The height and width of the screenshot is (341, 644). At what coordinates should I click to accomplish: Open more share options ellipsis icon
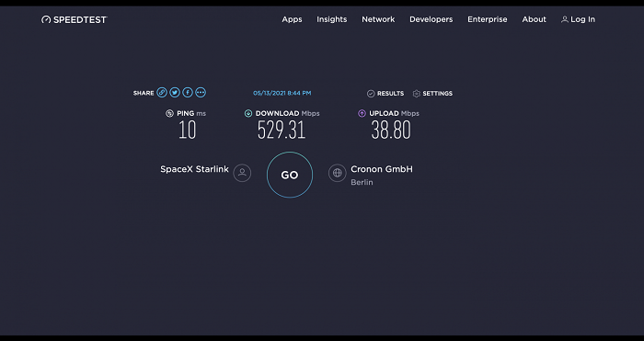[x=201, y=92]
